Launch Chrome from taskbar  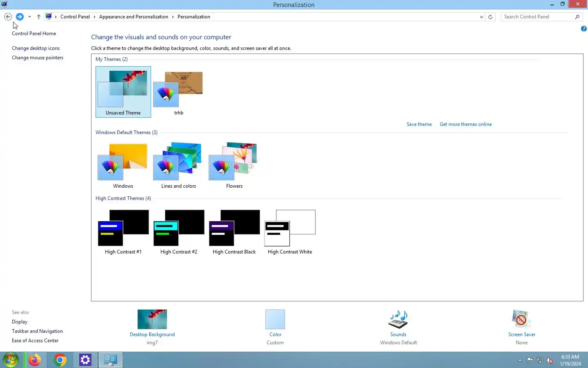(x=60, y=360)
